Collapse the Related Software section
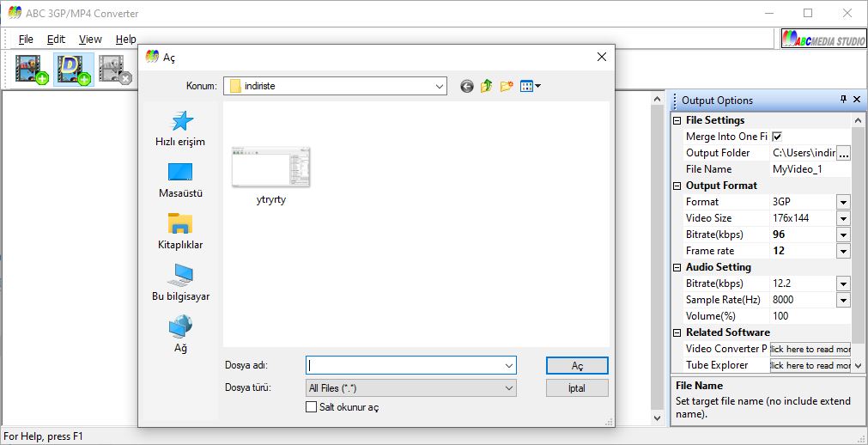Viewport: 868px width, 445px height. pos(677,332)
